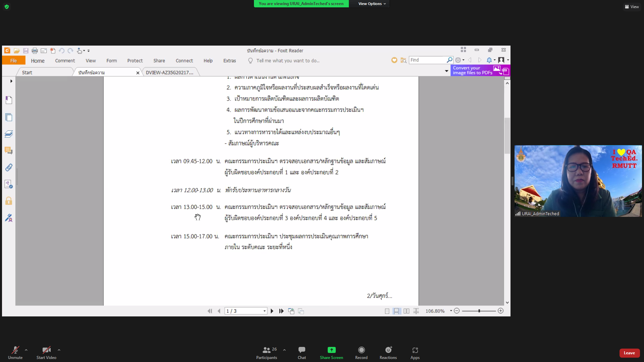Redo the last action
This screenshot has height=362, width=644.
70,51
